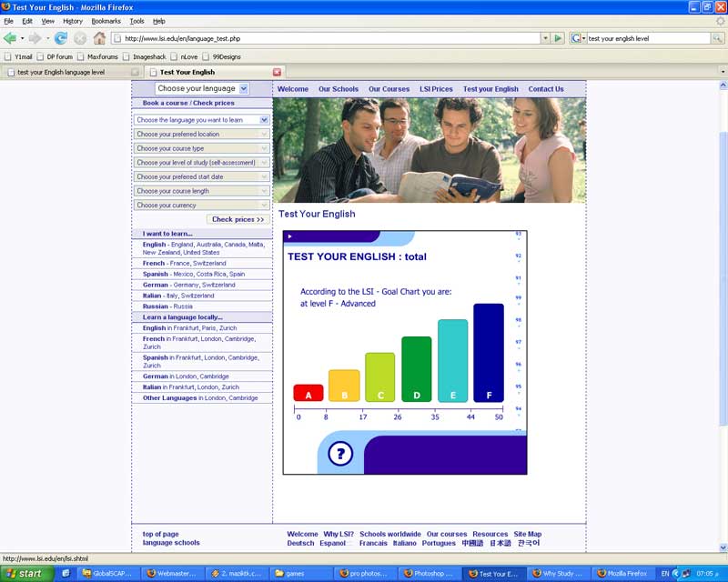The height and width of the screenshot is (582, 728).
Task: Click the question mark help icon
Action: (x=339, y=453)
